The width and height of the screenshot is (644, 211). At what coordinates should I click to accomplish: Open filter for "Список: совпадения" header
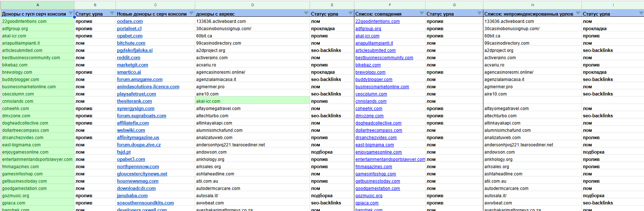[x=422, y=14]
